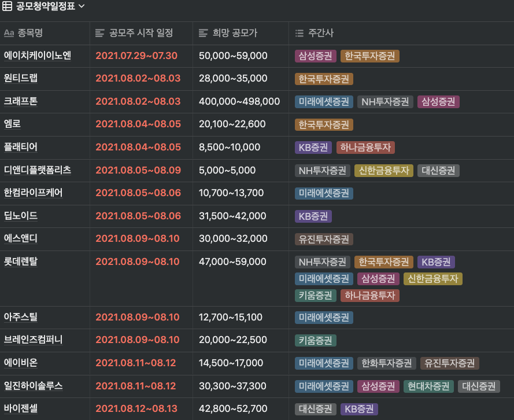This screenshot has height=420, width=514.
Task: Click the text icon in 희망 공모가 header
Action: (x=204, y=33)
